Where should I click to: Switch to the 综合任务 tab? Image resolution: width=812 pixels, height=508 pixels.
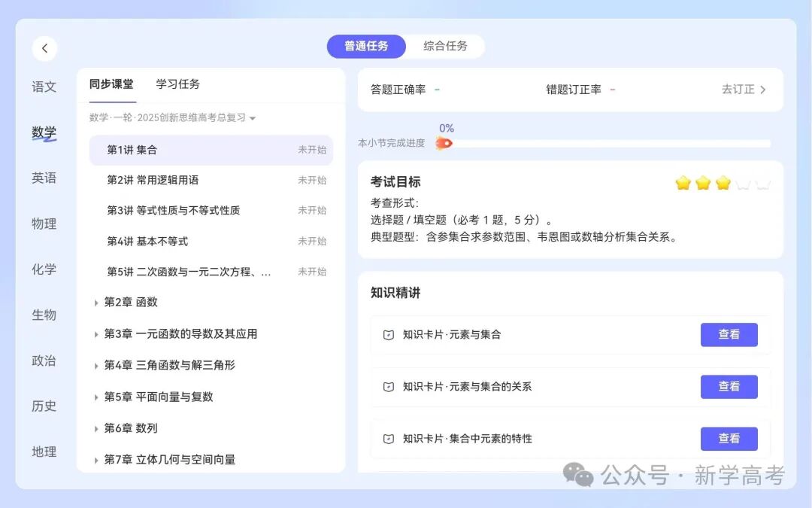445,46
